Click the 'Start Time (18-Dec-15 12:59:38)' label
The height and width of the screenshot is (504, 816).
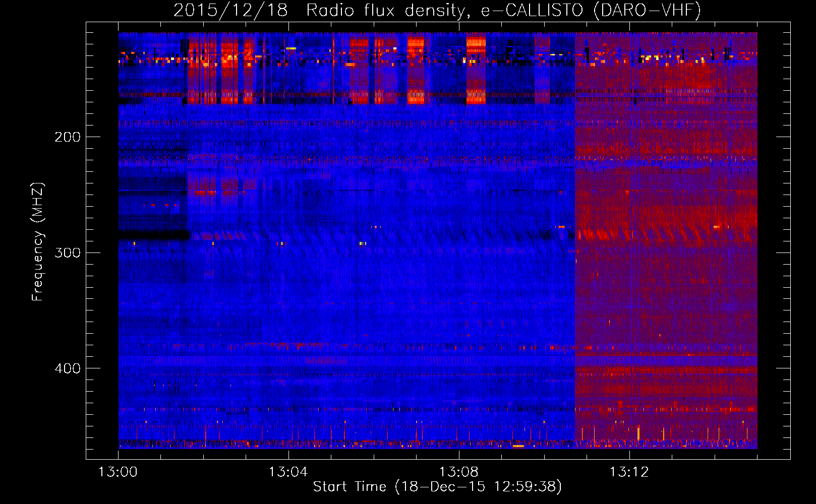(x=437, y=487)
